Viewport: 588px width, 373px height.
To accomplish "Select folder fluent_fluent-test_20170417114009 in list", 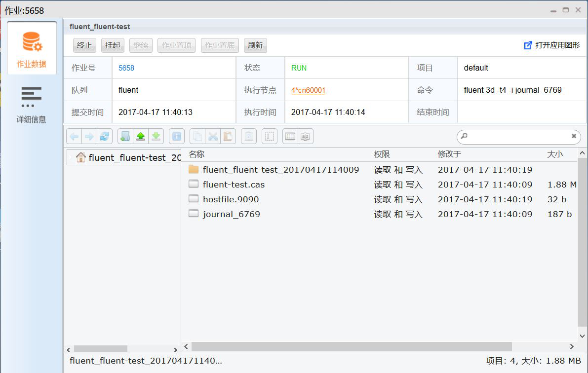I will click(x=281, y=169).
